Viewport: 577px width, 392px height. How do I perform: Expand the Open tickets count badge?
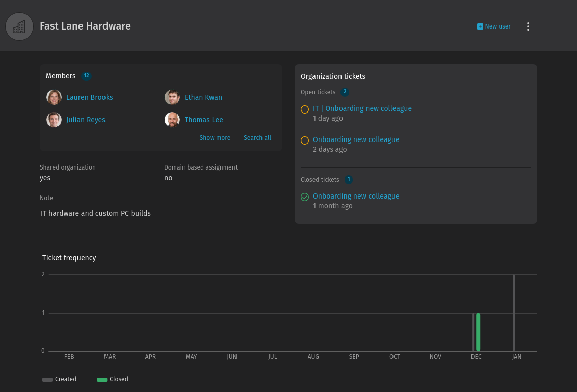(345, 92)
